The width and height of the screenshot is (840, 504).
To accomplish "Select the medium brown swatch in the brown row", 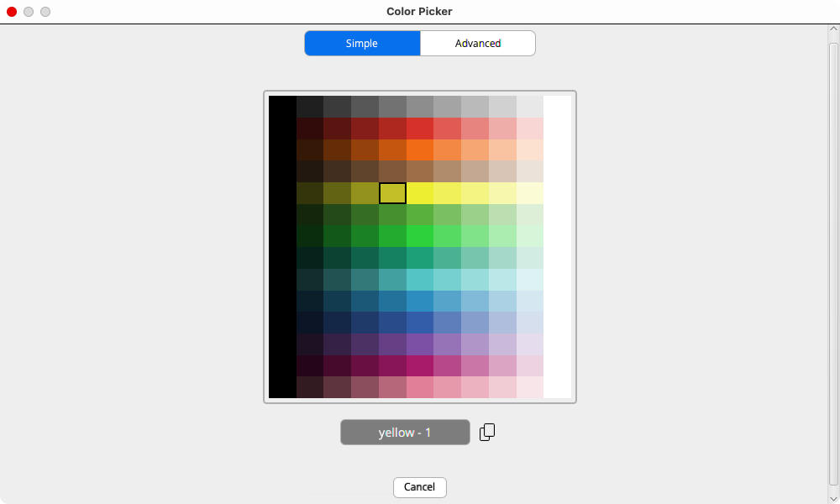I will tap(420, 172).
